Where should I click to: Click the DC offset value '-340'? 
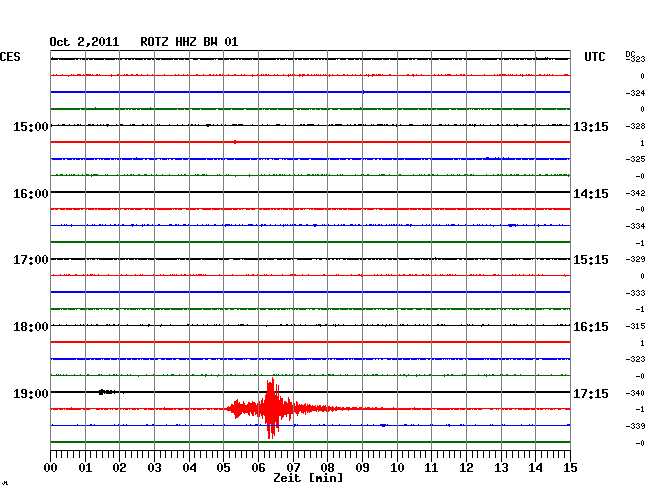(635, 393)
